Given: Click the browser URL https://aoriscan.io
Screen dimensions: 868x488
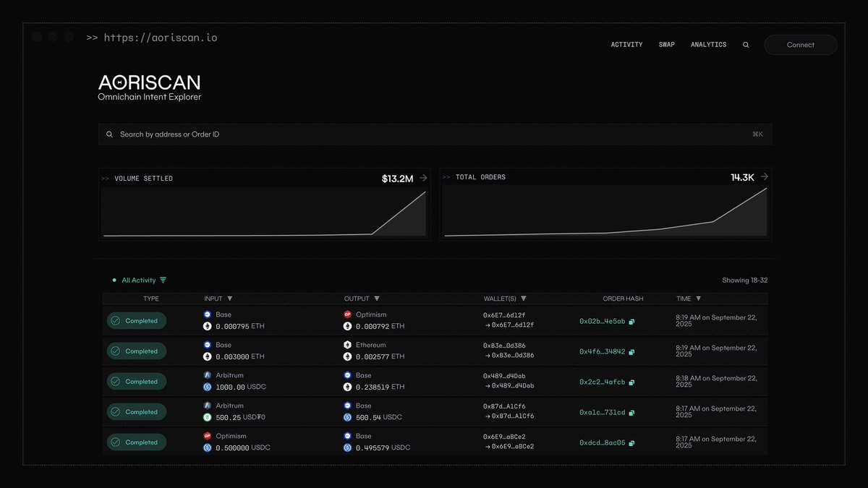Looking at the screenshot, I should click(161, 38).
